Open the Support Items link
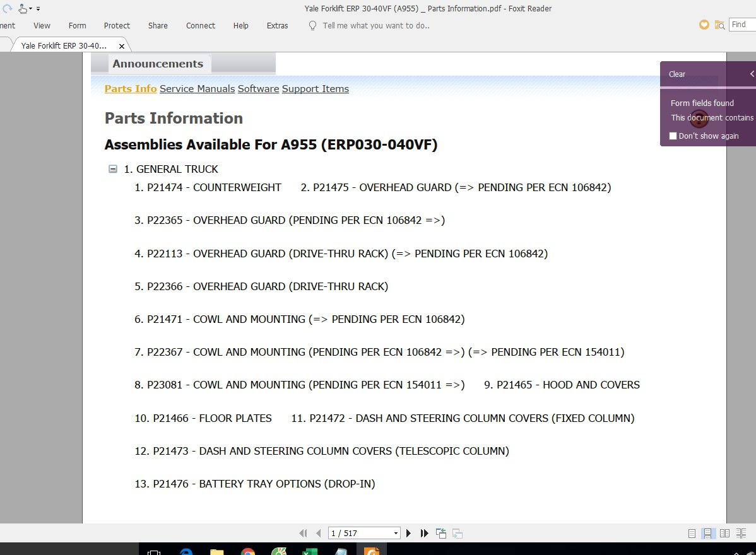The image size is (756, 555). click(316, 89)
